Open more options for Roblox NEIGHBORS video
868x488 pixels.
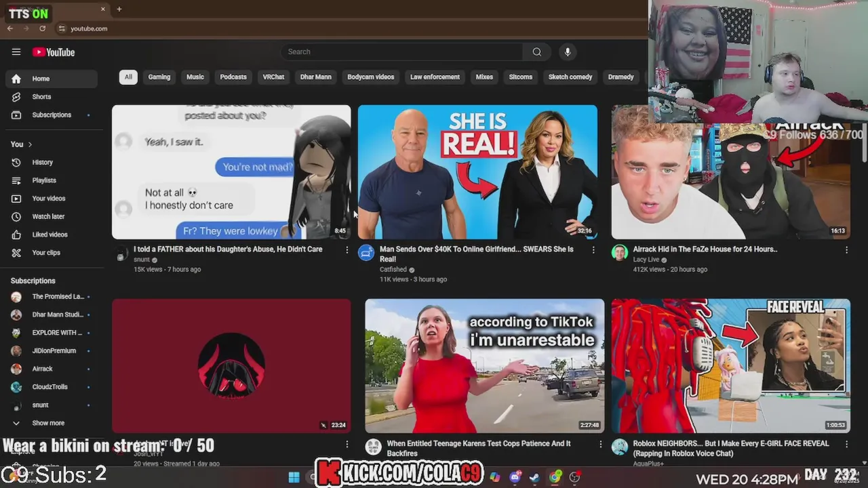pyautogui.click(x=846, y=445)
